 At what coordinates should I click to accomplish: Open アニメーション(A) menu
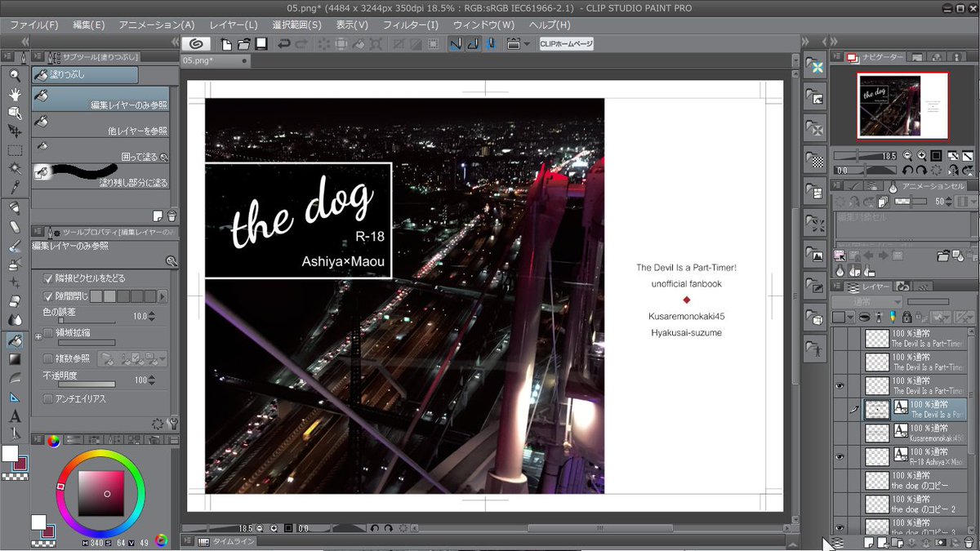(157, 25)
